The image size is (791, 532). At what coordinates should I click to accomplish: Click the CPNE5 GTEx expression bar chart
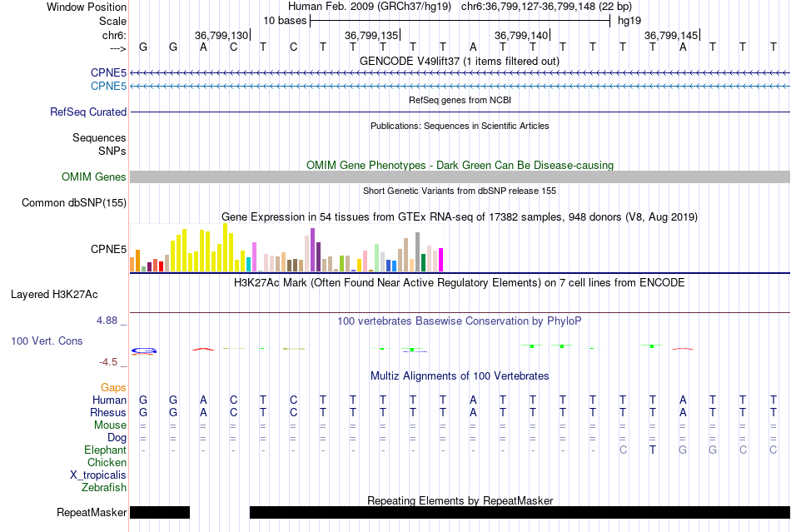click(x=286, y=248)
